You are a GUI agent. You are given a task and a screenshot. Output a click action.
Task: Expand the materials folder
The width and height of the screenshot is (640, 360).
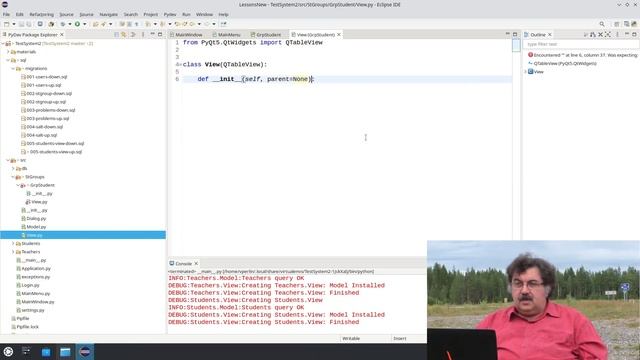coord(8,52)
